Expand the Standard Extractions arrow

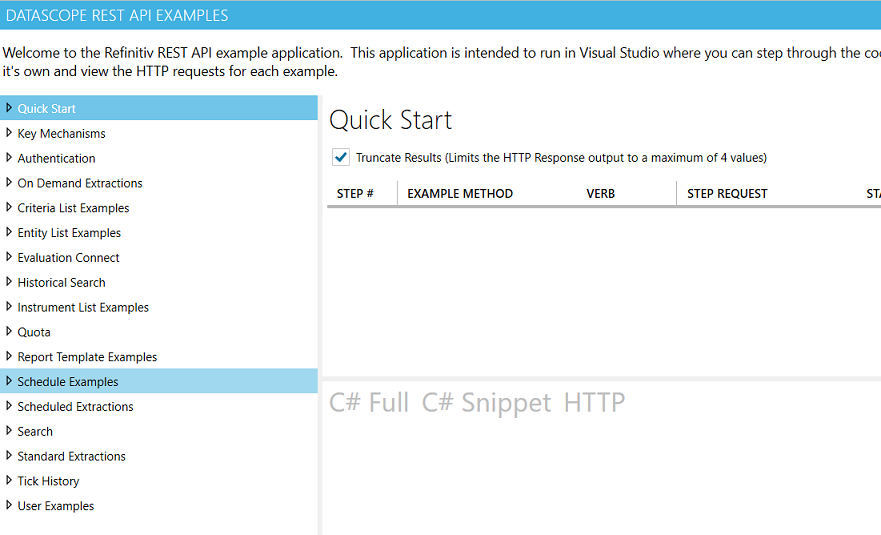[8, 455]
